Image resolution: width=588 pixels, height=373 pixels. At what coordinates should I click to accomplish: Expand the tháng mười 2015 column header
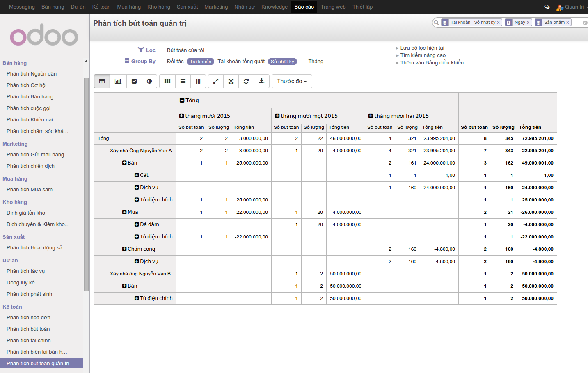tap(182, 116)
